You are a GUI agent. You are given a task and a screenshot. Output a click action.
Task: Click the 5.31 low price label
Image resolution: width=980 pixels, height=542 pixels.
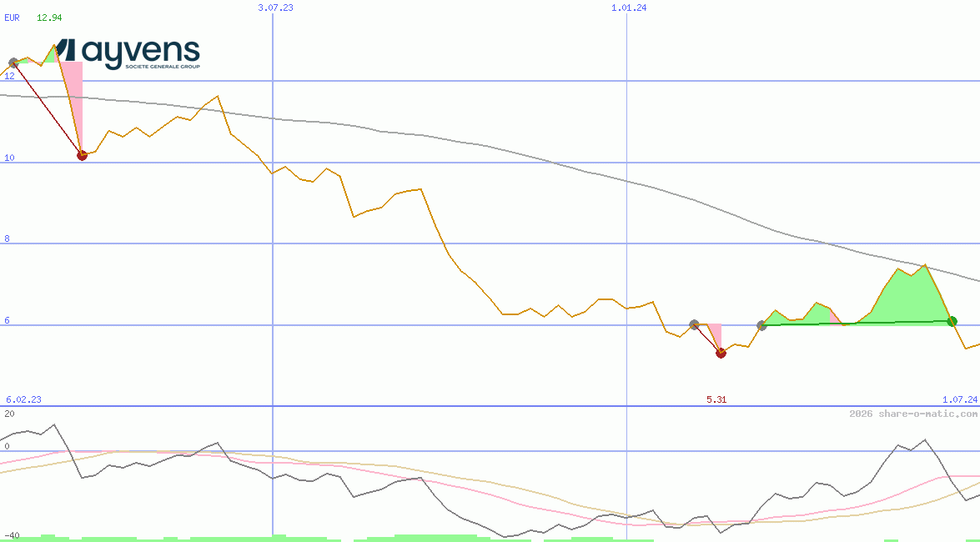(x=716, y=400)
